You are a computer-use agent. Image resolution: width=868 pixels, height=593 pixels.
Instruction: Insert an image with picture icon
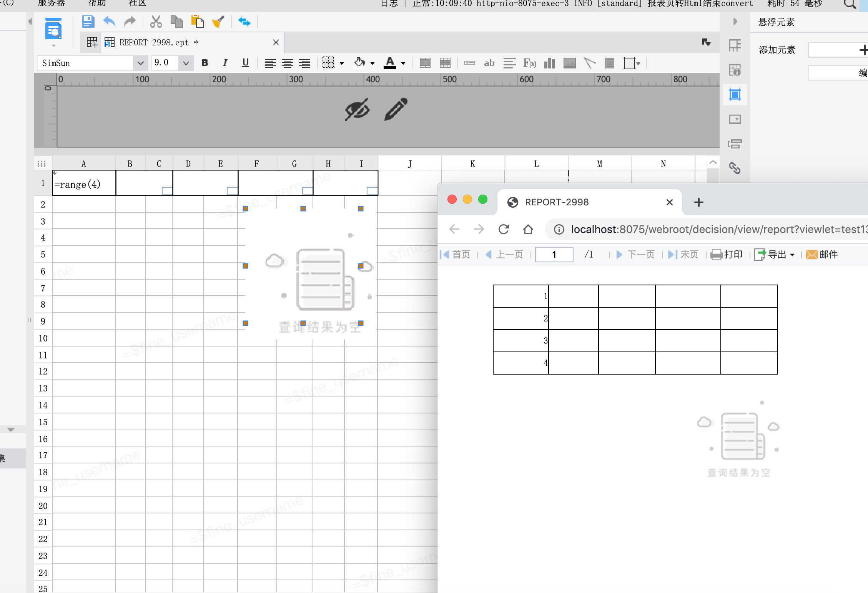[x=569, y=63]
